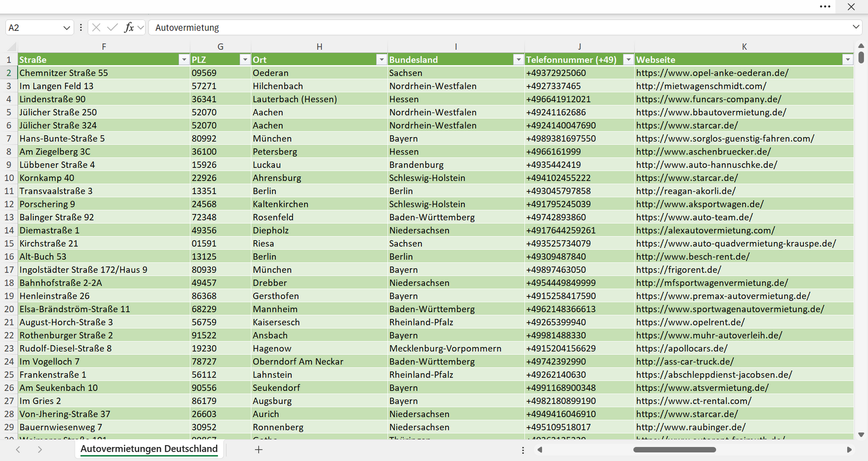Open link https://www.opel-anke-oederan.de/
This screenshot has height=461, width=868.
point(712,73)
